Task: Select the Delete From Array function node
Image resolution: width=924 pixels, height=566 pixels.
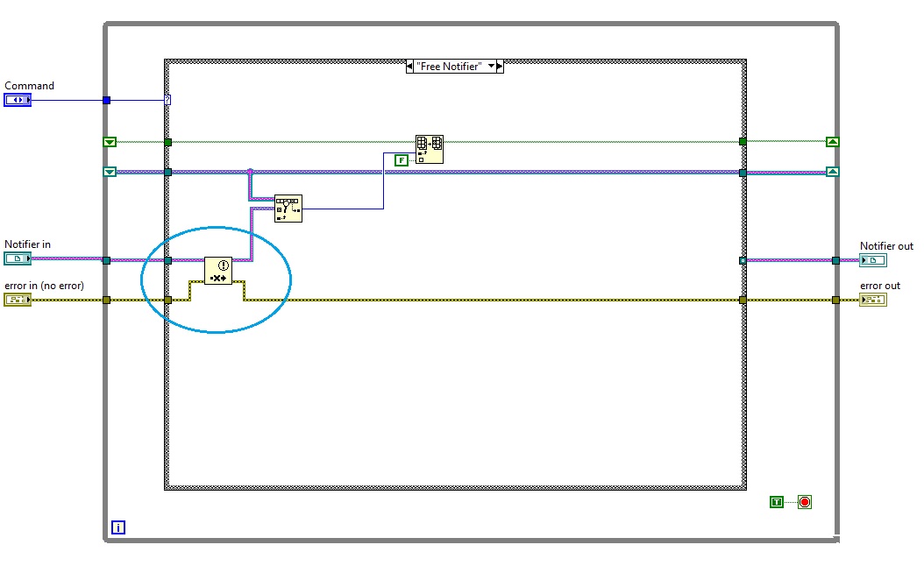Action: click(429, 150)
